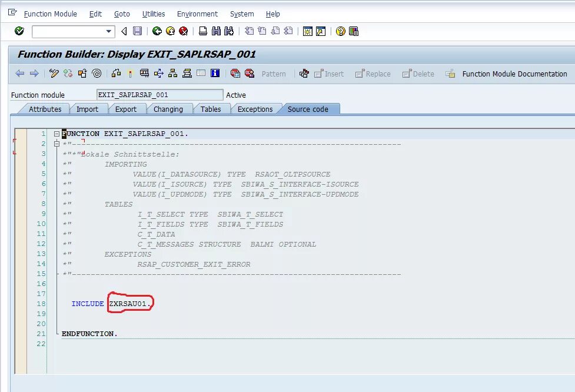Click the Pattern button
The width and height of the screenshot is (575, 392).
pos(273,74)
